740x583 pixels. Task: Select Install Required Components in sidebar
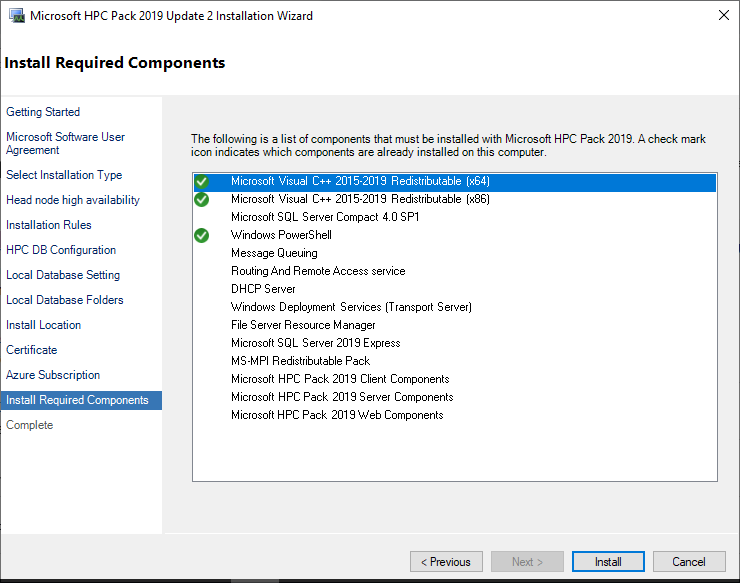[x=81, y=400]
